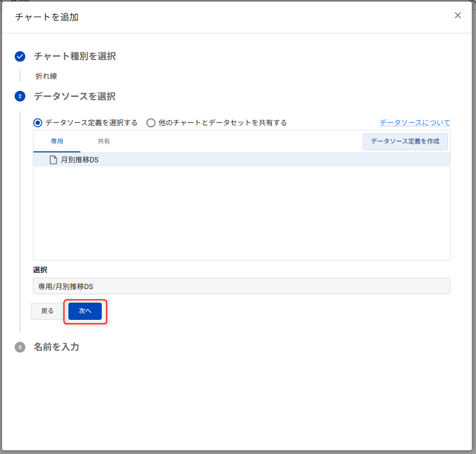
Task: Click the step 3 number circle icon
Action: click(20, 348)
